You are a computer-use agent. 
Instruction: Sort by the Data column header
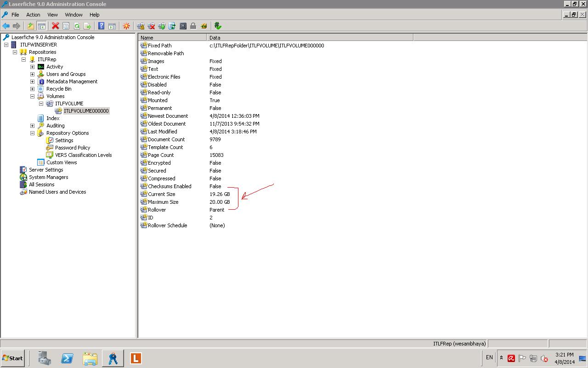(310, 37)
